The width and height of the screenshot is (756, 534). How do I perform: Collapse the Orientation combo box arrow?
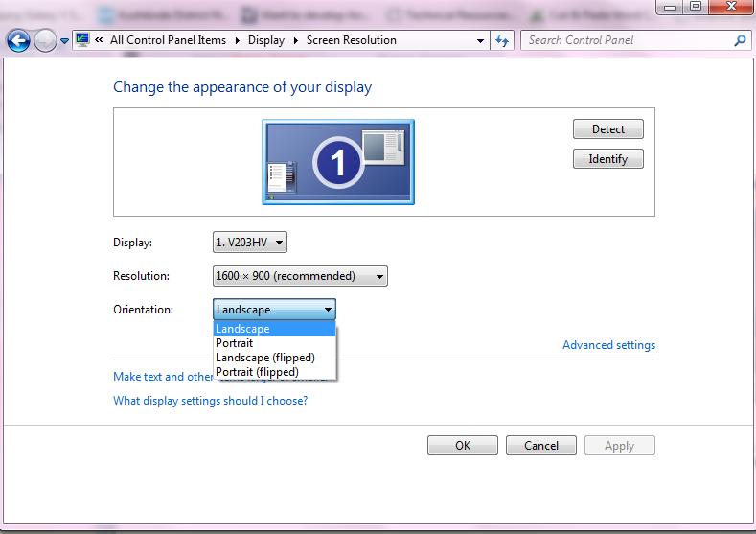[328, 310]
